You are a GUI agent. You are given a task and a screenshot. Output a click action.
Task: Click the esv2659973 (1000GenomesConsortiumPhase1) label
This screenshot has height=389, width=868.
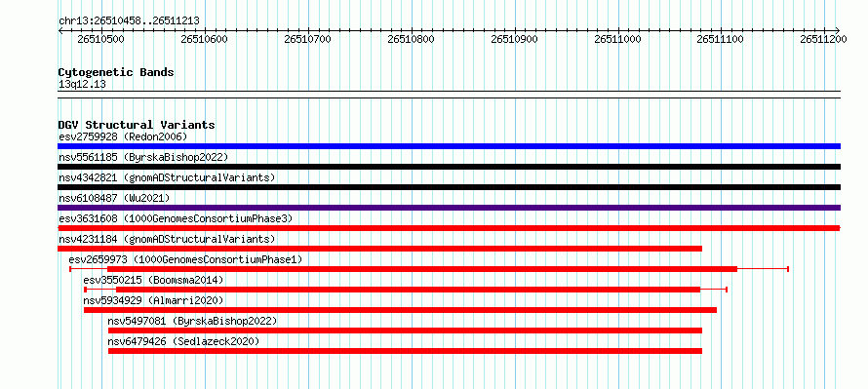185,259
